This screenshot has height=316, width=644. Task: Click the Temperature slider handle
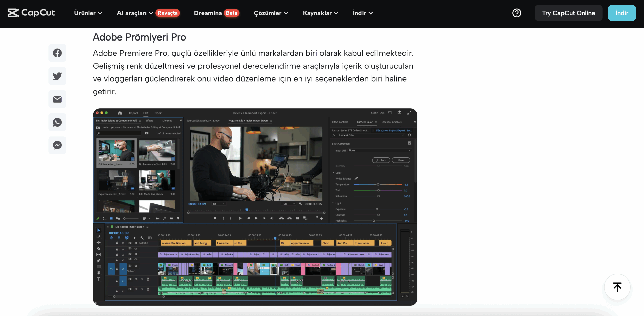(378, 184)
